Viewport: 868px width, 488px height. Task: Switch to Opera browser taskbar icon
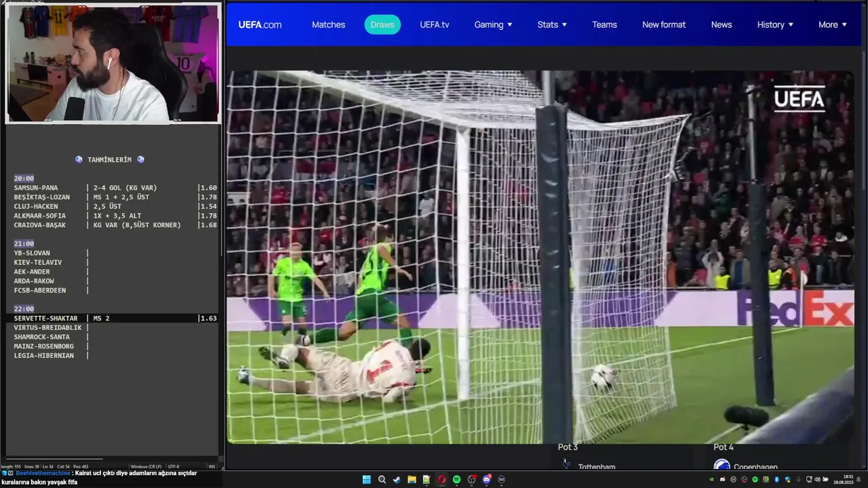tap(441, 479)
